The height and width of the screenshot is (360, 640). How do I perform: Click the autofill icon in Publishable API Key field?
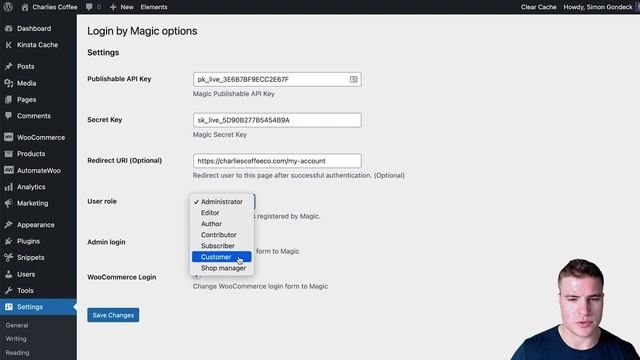tap(353, 79)
